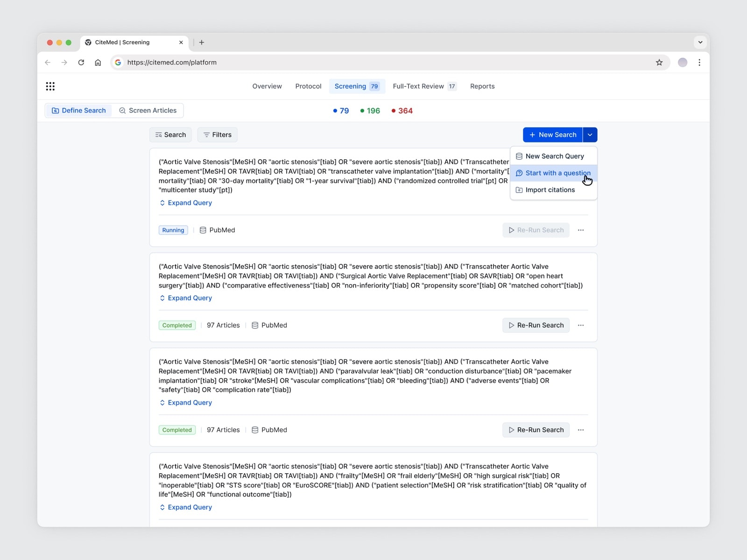The image size is (747, 560).
Task: Open the Full-Text Review tab
Action: 424,86
